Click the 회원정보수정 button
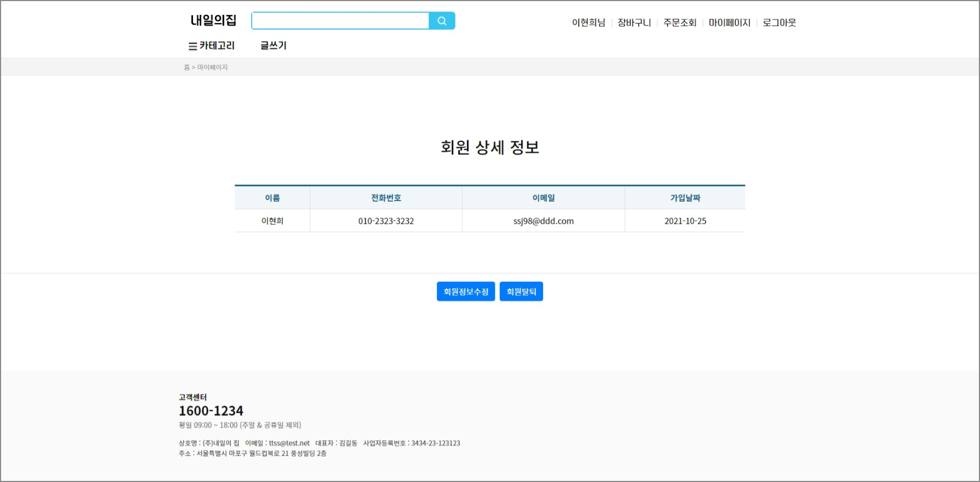 [466, 291]
